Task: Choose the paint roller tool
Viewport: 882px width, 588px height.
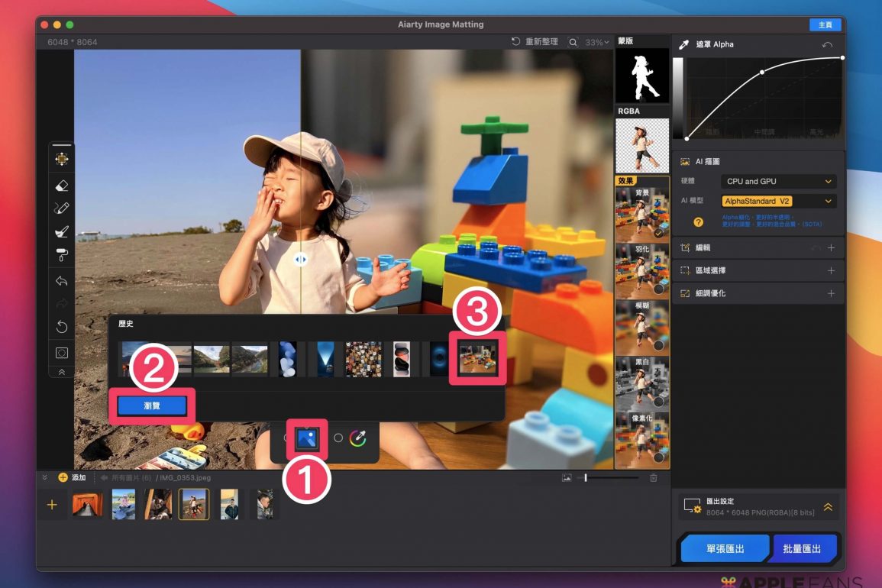Action: point(62,254)
